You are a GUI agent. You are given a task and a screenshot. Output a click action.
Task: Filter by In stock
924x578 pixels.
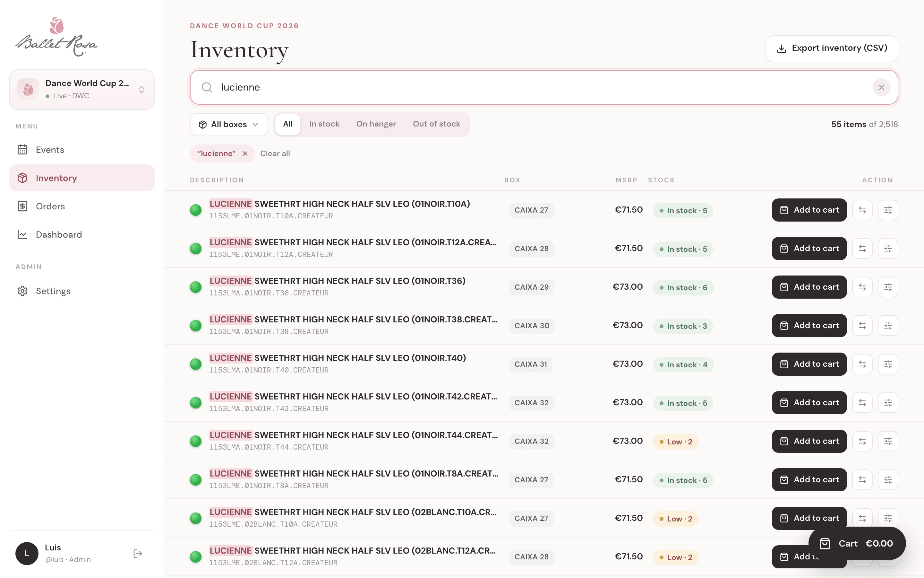pyautogui.click(x=324, y=124)
